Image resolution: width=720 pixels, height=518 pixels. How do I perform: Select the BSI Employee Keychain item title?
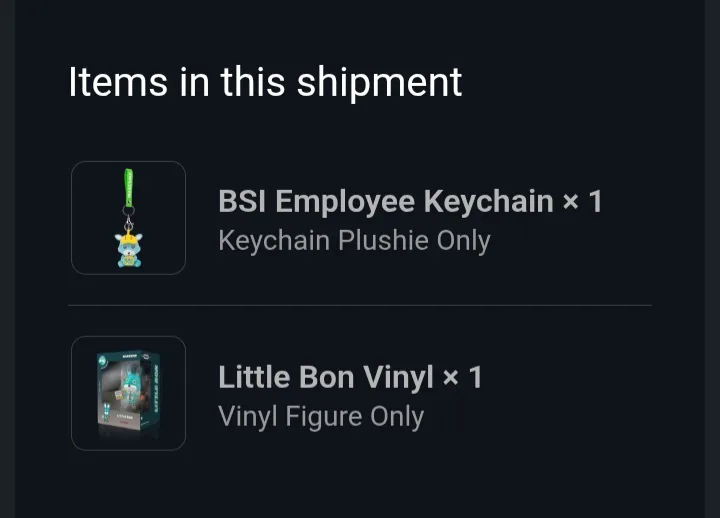coord(385,202)
